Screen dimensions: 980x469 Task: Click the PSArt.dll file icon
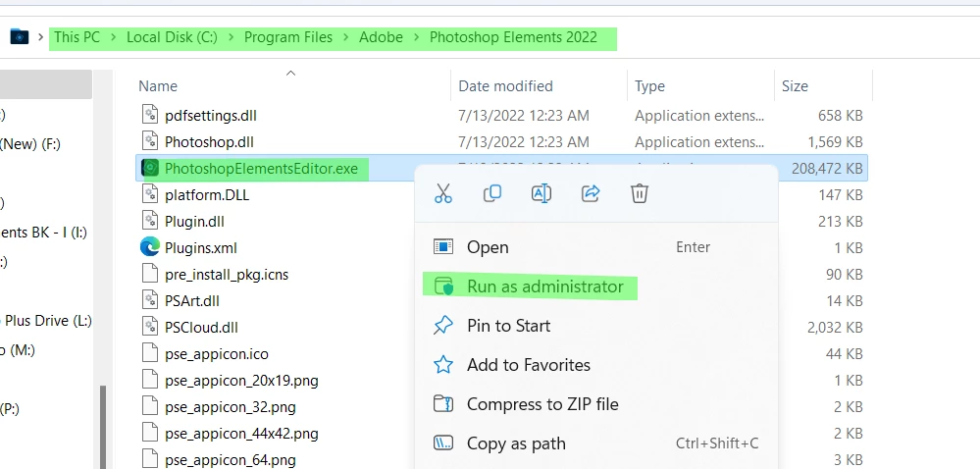[x=150, y=300]
